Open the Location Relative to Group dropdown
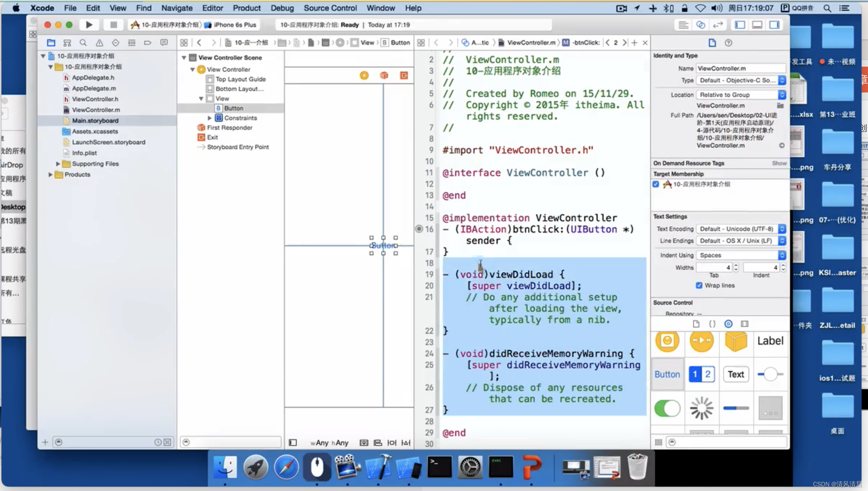The image size is (868, 491). pos(741,95)
